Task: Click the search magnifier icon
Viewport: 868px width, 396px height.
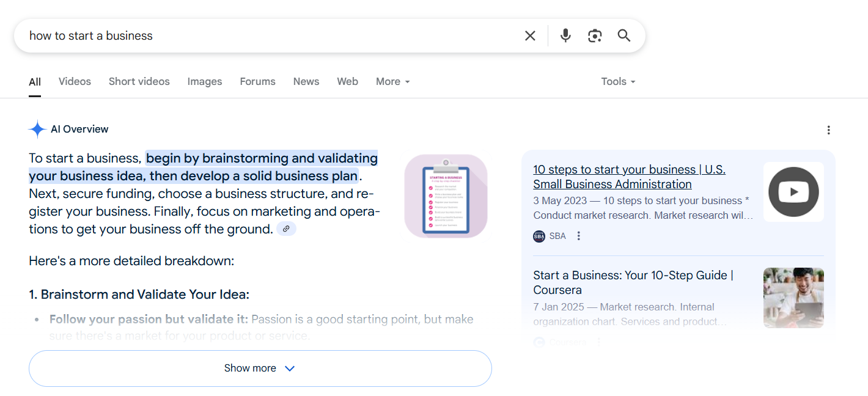Action: [x=623, y=35]
